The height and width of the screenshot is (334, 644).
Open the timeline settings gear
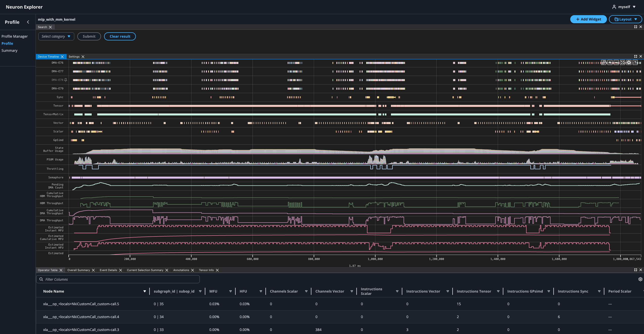coord(629,62)
